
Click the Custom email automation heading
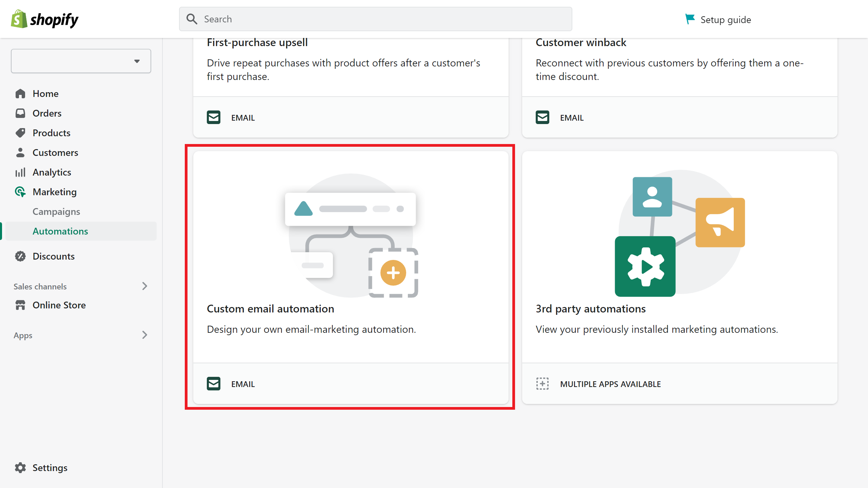271,309
